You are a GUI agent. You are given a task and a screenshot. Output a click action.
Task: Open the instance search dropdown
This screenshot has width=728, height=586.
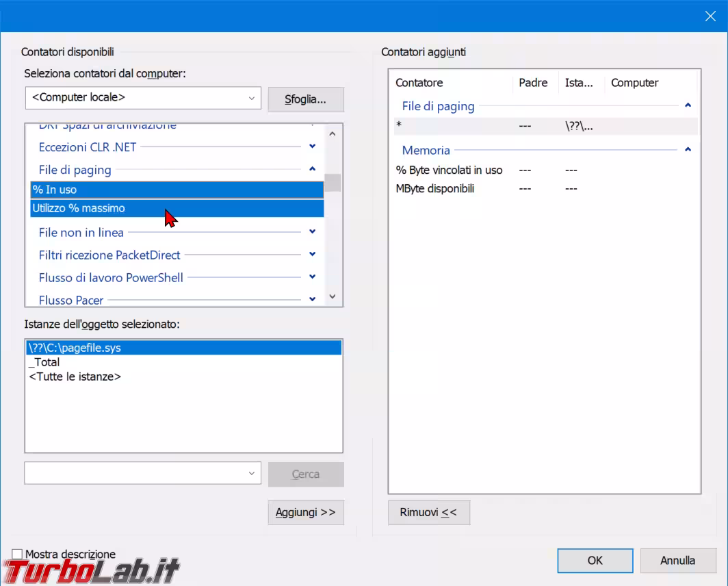pyautogui.click(x=251, y=473)
